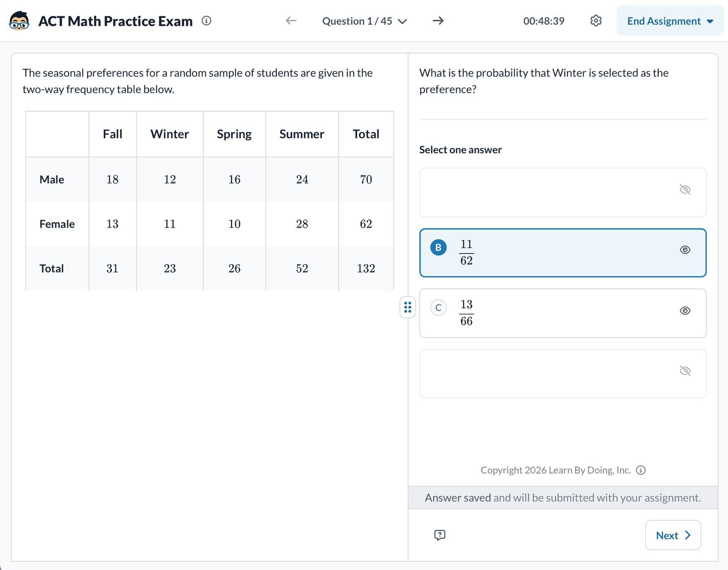This screenshot has width=728, height=570.
Task: Go to previous question arrow
Action: pos(291,21)
